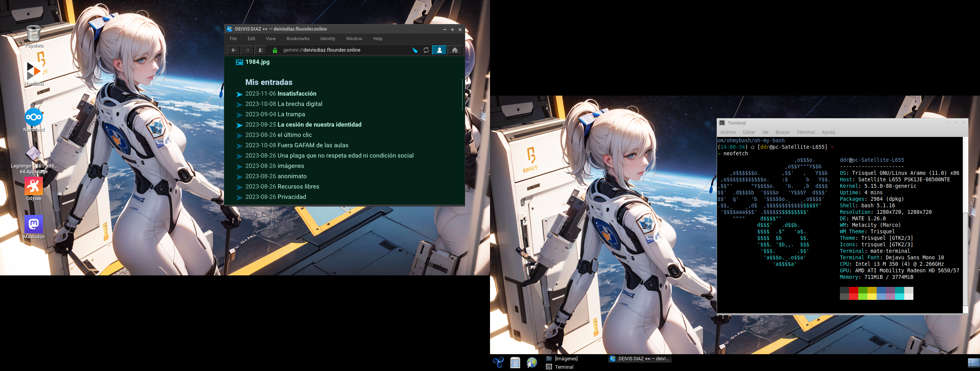The image size is (980, 371).
Task: Open the 'Recursos libres' entry link
Action: (298, 187)
